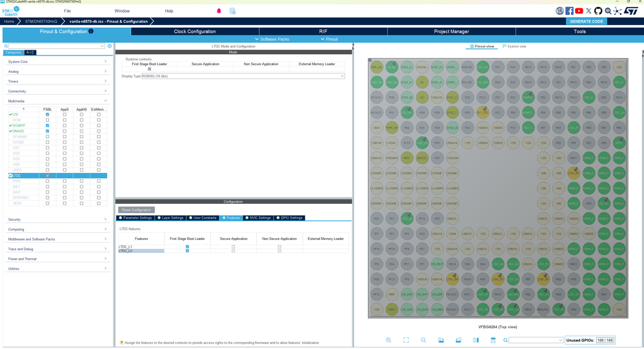The height and width of the screenshot is (349, 644).
Task: Rotate the chip view clockwise icon
Action: [441, 340]
